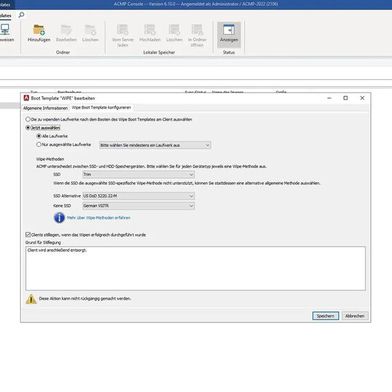
Task: Click into the Grund für Stilllegung text box
Action: 195,269
